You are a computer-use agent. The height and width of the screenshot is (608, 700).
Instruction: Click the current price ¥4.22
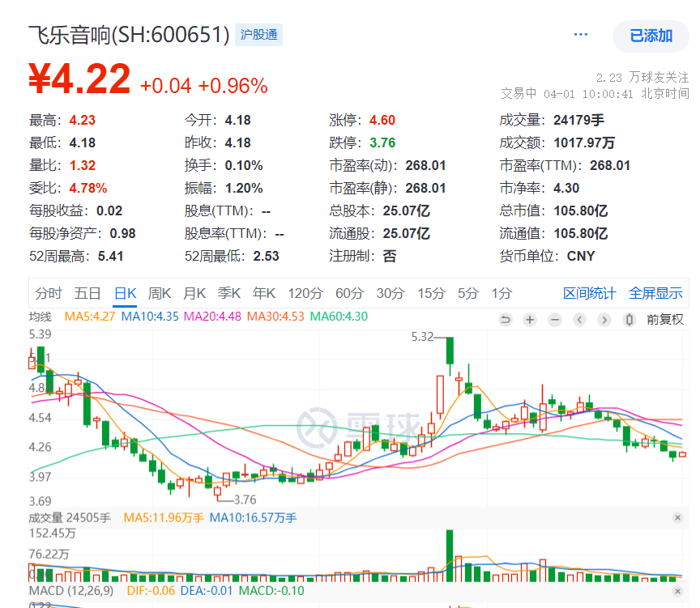(79, 79)
